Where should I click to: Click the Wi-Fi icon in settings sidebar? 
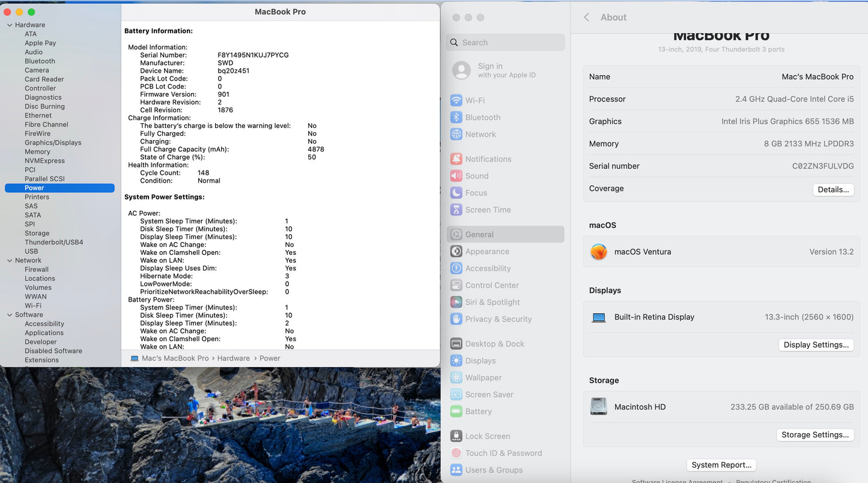click(456, 100)
